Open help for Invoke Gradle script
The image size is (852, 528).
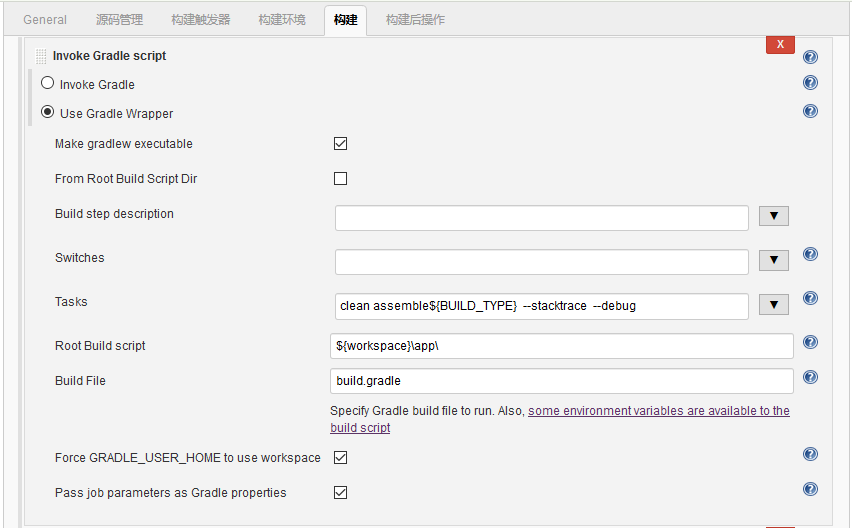point(810,56)
